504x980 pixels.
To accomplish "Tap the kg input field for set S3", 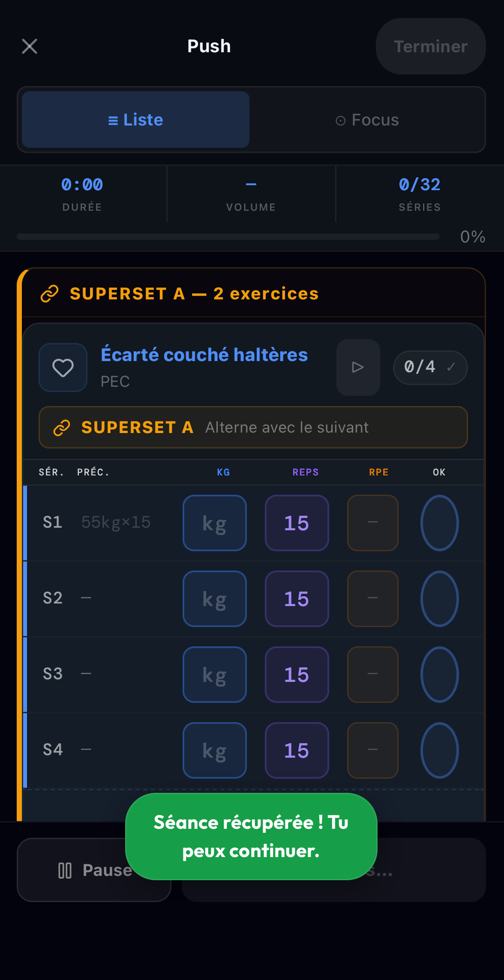I will coord(214,675).
